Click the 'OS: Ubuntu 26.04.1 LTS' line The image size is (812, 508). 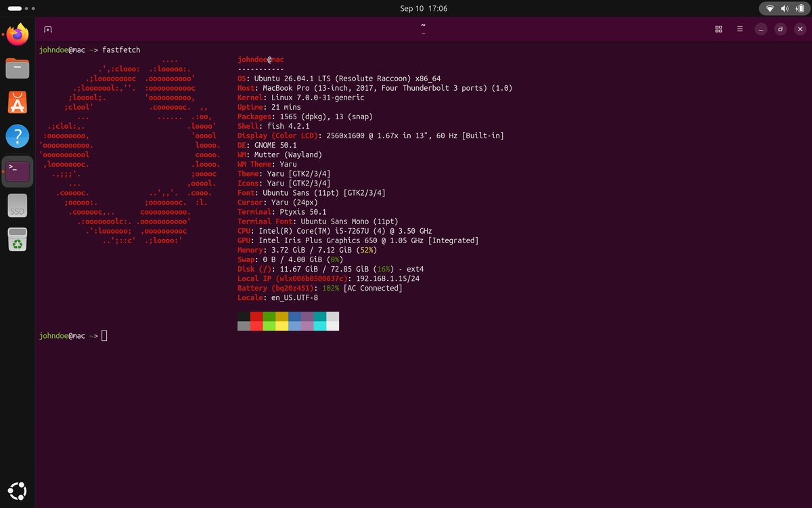coord(339,78)
